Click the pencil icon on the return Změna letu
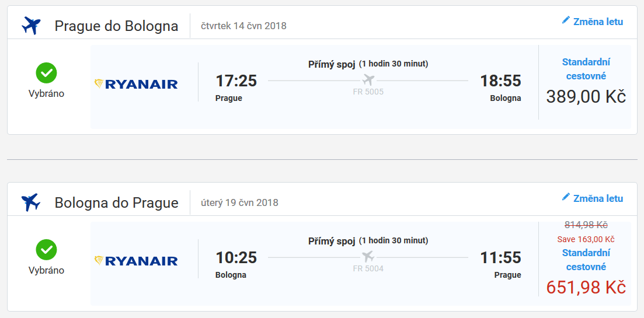The image size is (644, 318). (x=566, y=197)
